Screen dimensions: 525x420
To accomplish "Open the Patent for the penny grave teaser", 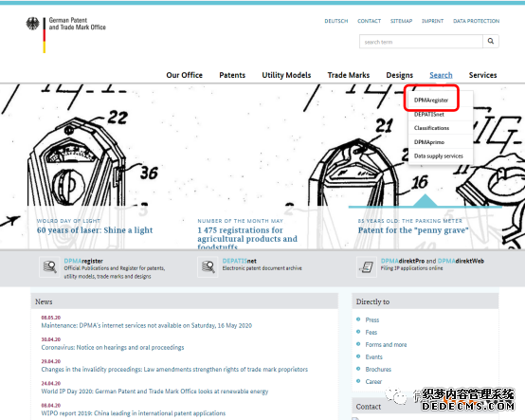I will point(413,230).
